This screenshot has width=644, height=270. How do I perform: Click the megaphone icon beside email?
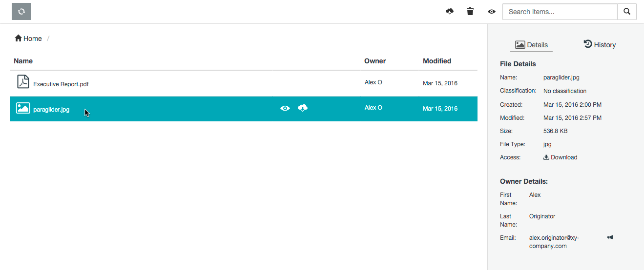click(610, 237)
